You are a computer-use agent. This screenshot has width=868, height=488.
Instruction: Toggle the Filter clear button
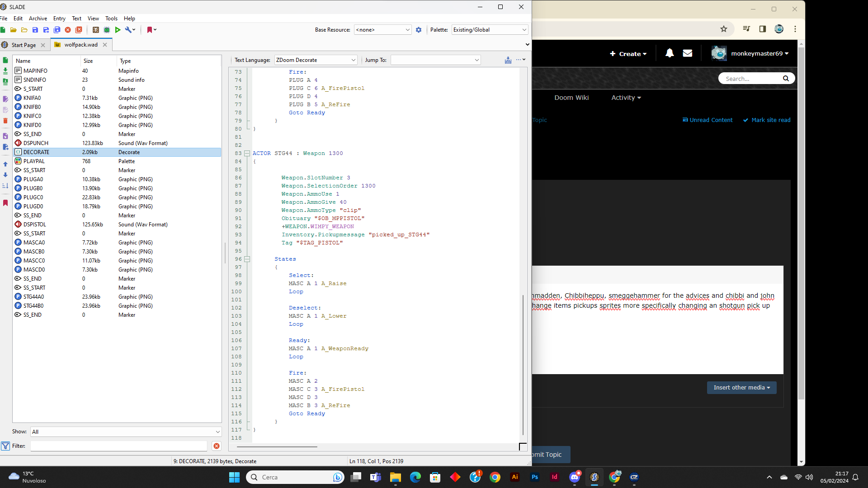click(217, 446)
